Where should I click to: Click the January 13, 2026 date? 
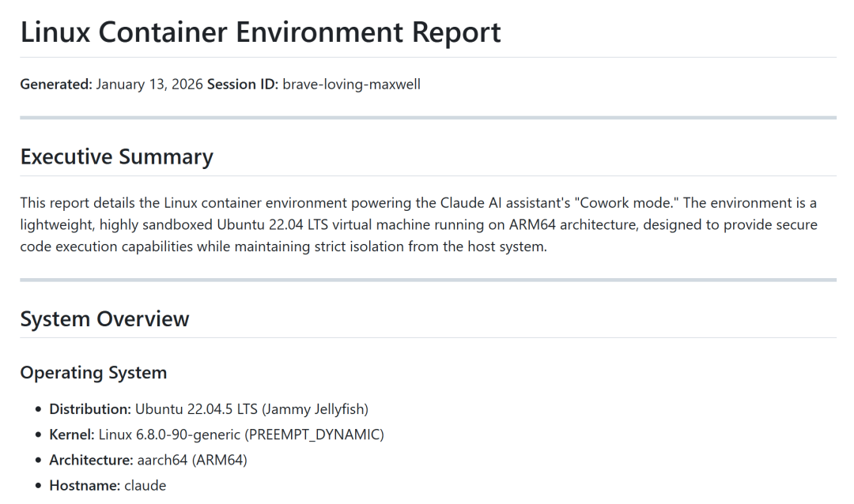pyautogui.click(x=149, y=85)
